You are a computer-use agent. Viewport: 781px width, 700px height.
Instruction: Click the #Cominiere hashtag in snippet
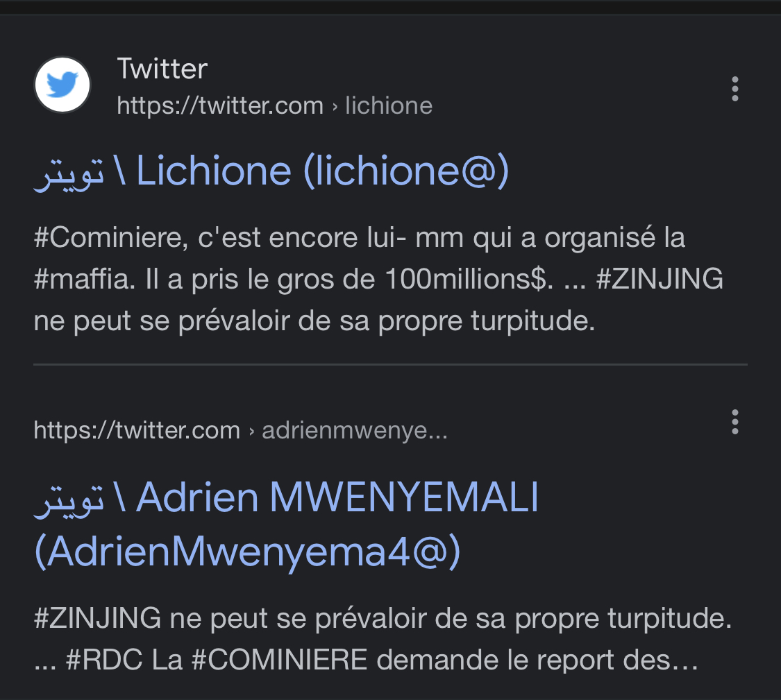tap(111, 237)
